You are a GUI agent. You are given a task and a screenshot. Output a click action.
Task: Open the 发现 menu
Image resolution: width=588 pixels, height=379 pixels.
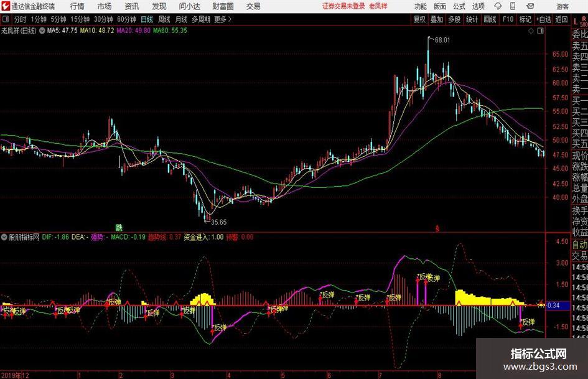coord(159,6)
